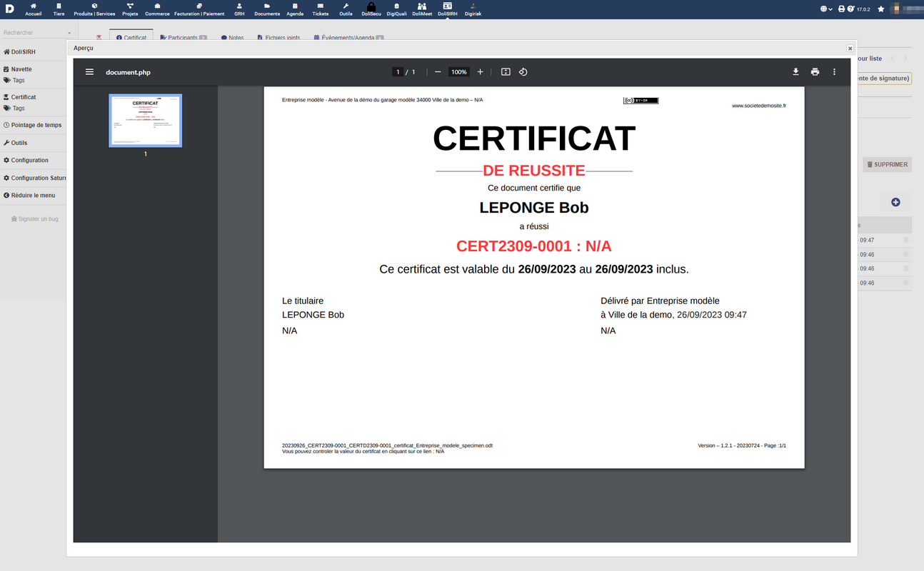Screen dimensions: 924x571
Task: Open help icon next to version 17.0.2
Action: pos(850,9)
